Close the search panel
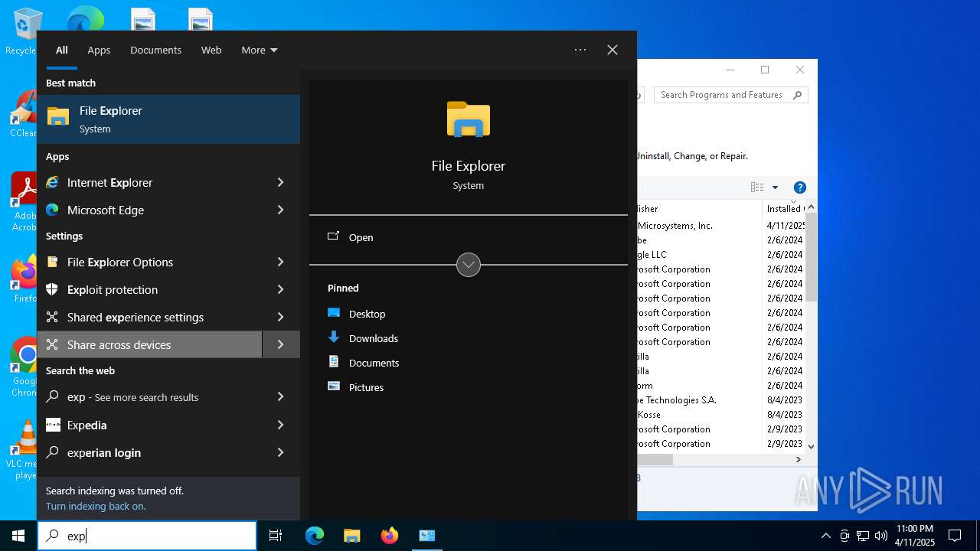Viewport: 980px width, 551px height. (x=612, y=50)
